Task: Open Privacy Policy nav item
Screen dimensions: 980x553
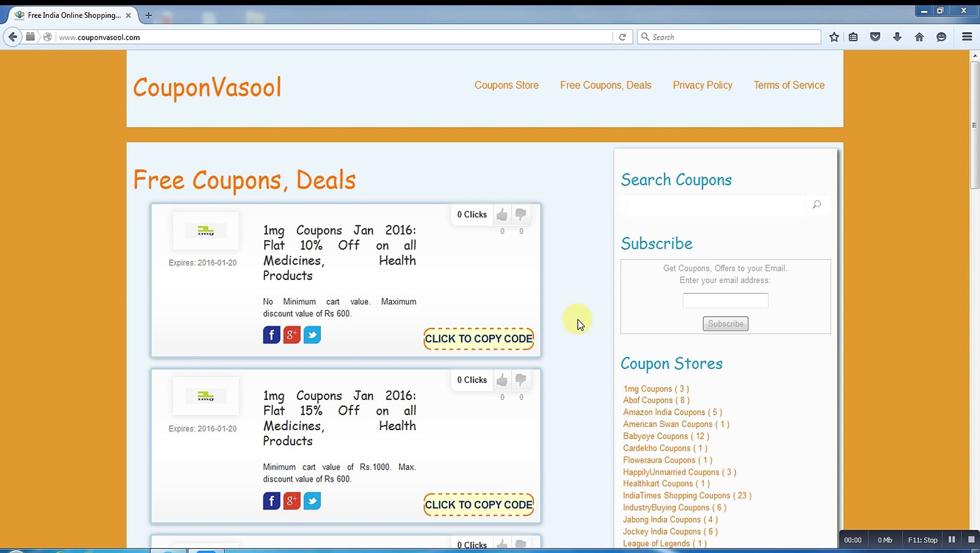Action: tap(702, 85)
